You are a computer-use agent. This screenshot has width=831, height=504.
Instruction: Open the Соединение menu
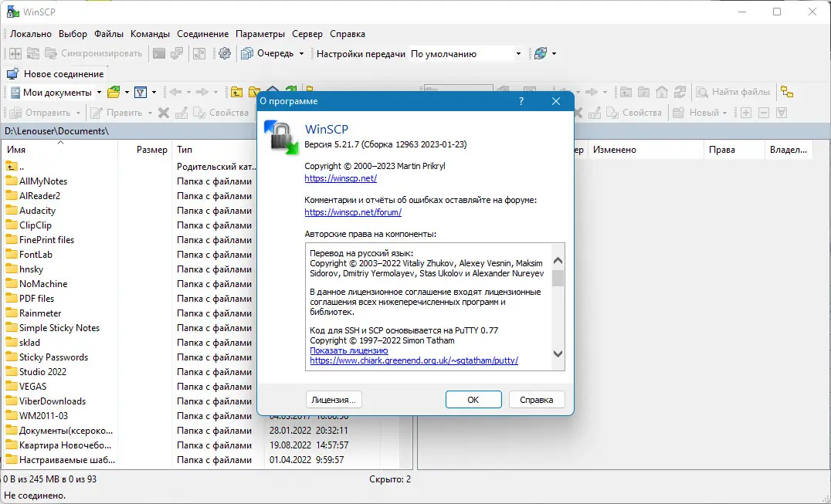[203, 34]
